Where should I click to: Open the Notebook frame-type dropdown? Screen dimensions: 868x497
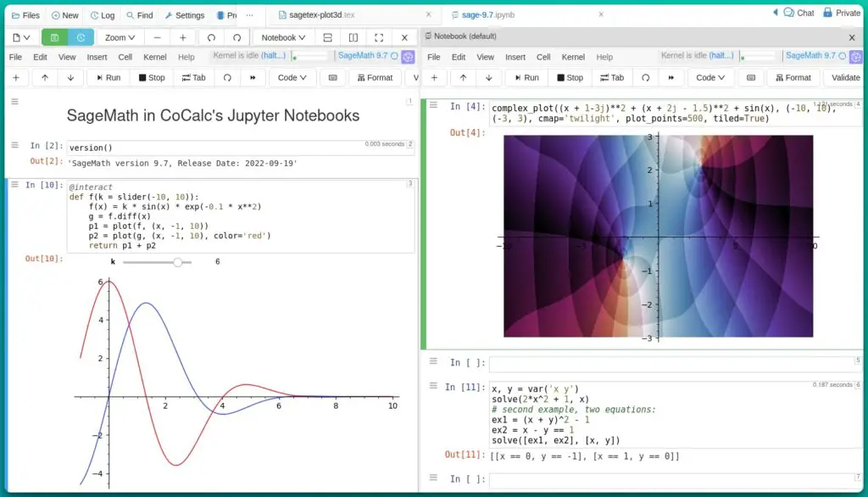pyautogui.click(x=283, y=37)
